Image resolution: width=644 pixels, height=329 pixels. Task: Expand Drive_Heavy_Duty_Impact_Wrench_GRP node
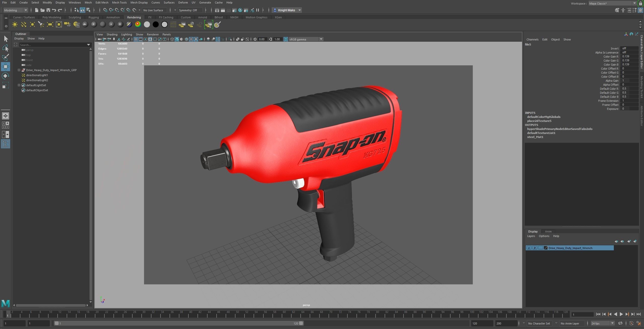tap(19, 70)
